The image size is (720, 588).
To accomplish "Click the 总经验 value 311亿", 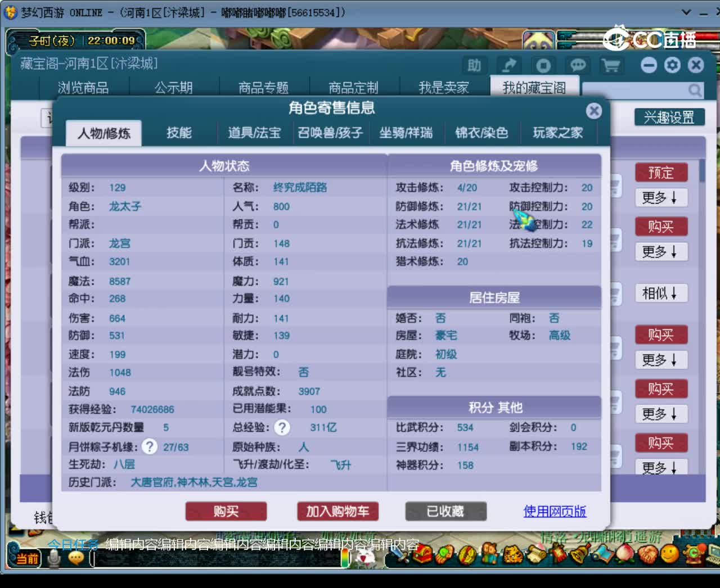I will [323, 428].
